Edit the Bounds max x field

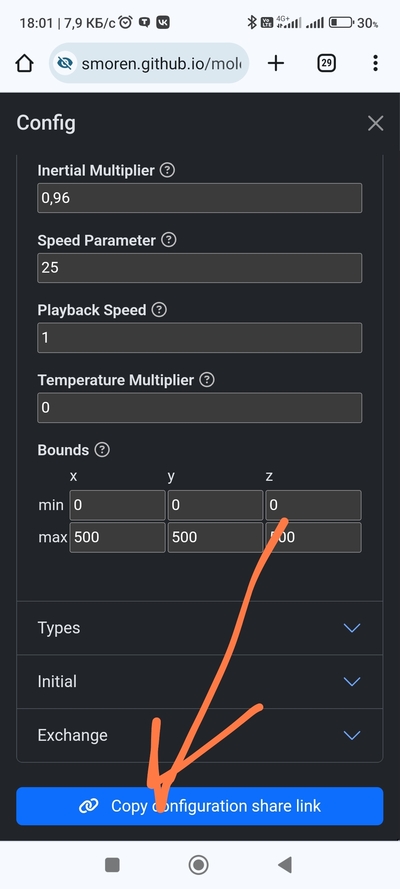pyautogui.click(x=117, y=537)
